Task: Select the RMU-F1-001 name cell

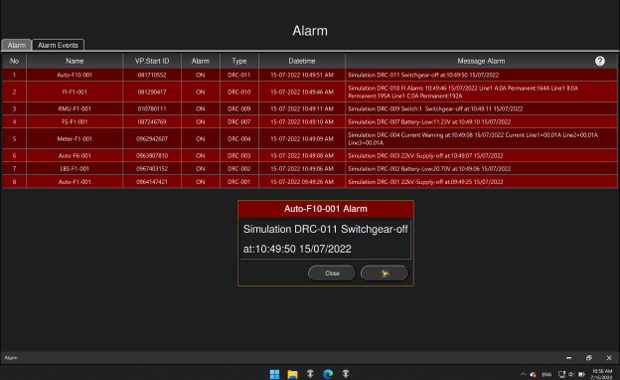Action: click(74, 109)
